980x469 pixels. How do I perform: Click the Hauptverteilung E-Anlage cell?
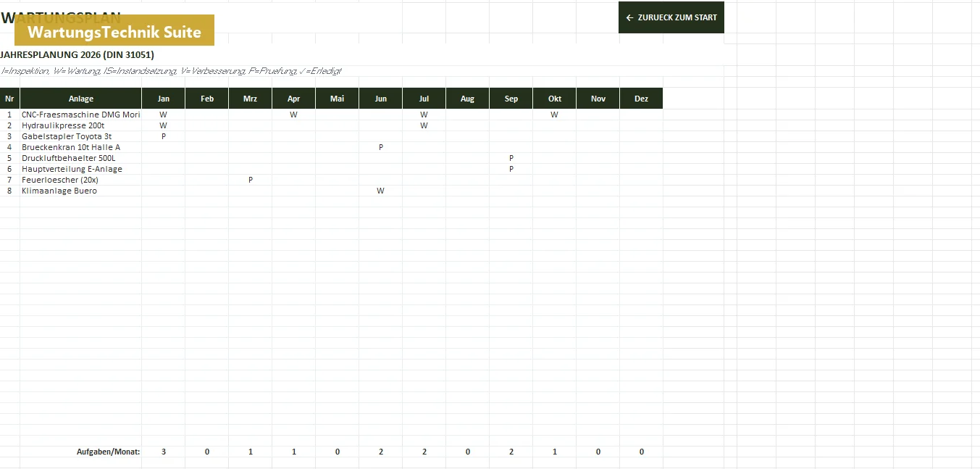[81, 169]
